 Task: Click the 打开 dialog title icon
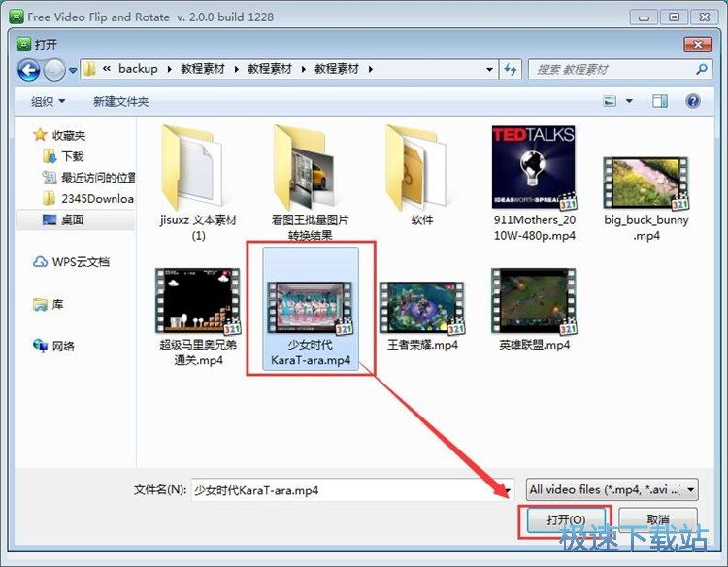(22, 44)
